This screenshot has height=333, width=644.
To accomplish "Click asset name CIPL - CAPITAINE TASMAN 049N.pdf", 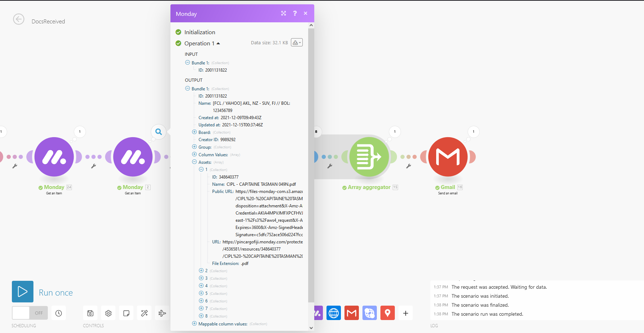I will [261, 184].
